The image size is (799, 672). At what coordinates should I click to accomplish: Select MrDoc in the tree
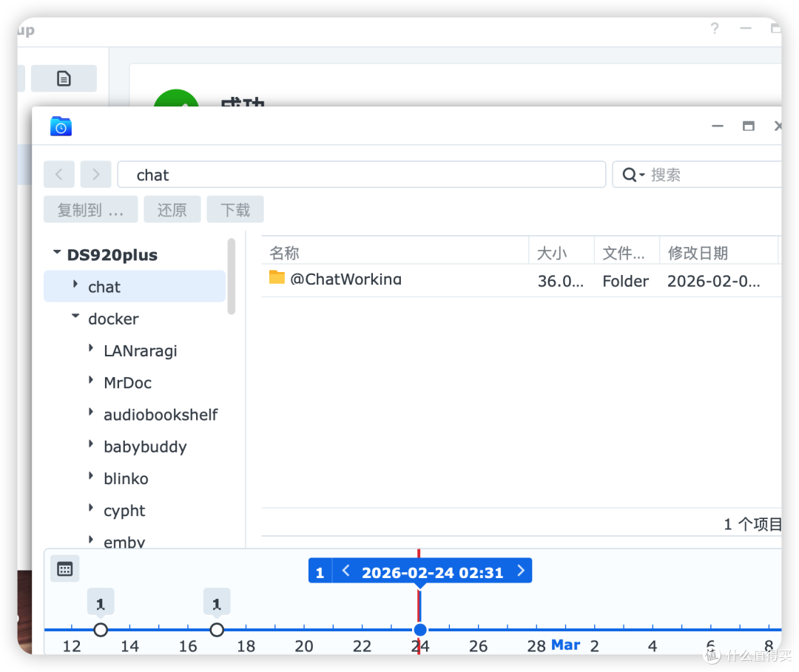click(127, 383)
